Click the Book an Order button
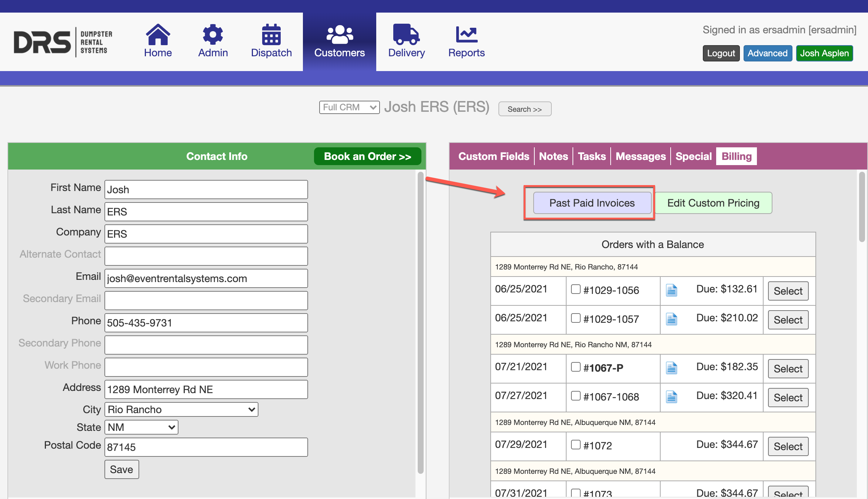 [367, 156]
